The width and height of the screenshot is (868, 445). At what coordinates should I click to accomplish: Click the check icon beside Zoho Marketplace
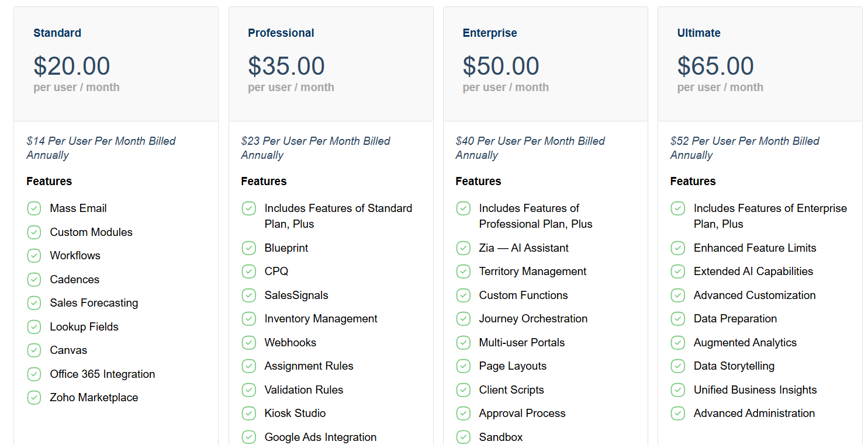pos(34,398)
